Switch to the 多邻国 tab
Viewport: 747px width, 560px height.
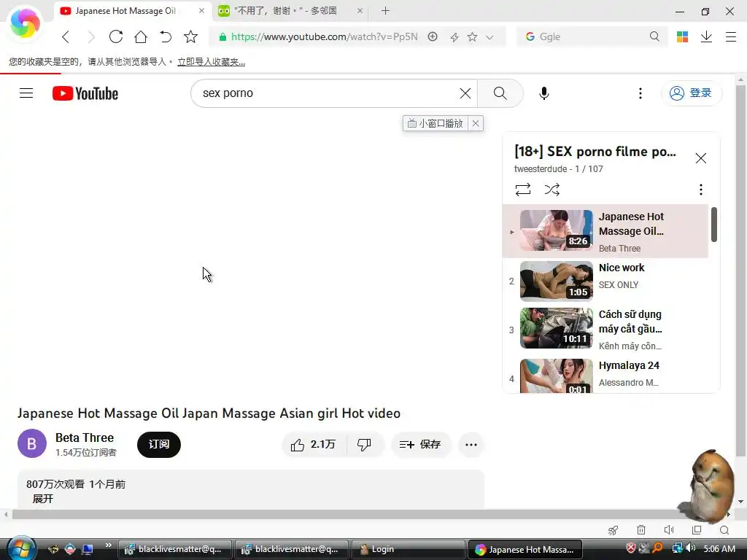tap(285, 11)
